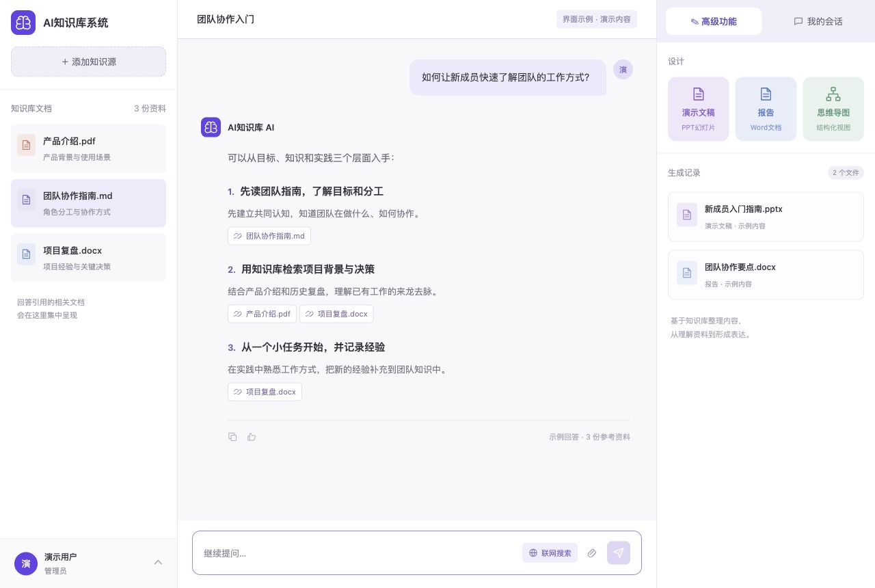Like the answer with thumbs-up icon
The width and height of the screenshot is (875, 588).
click(252, 437)
